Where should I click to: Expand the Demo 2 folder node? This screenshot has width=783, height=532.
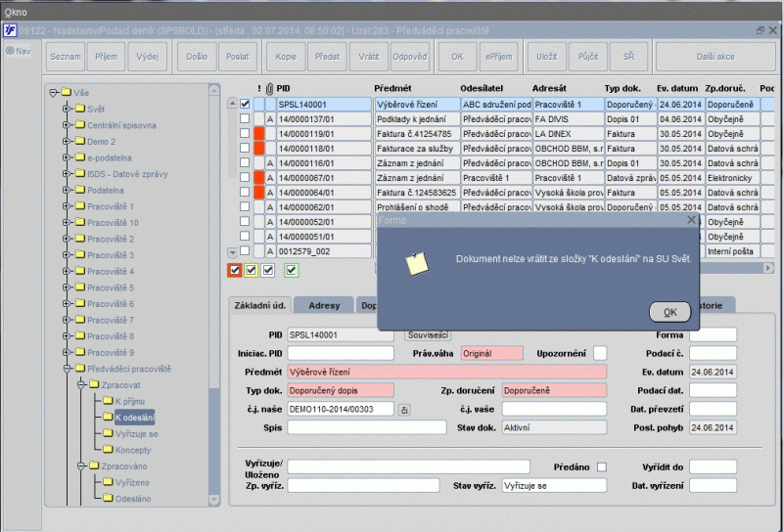click(67, 141)
